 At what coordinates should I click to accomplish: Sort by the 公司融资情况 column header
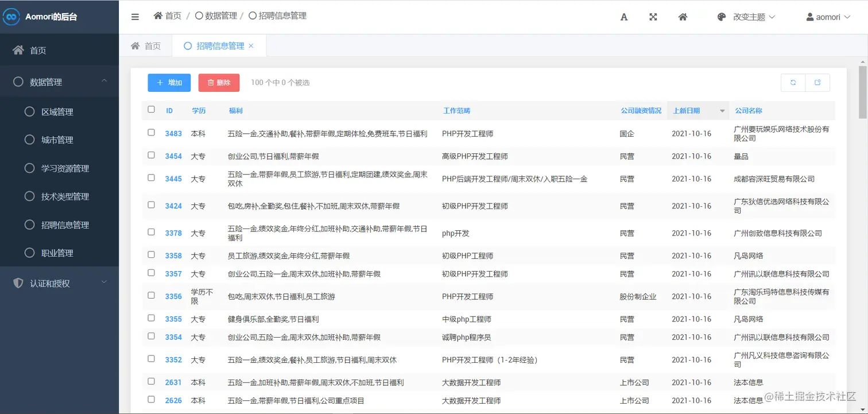click(641, 110)
